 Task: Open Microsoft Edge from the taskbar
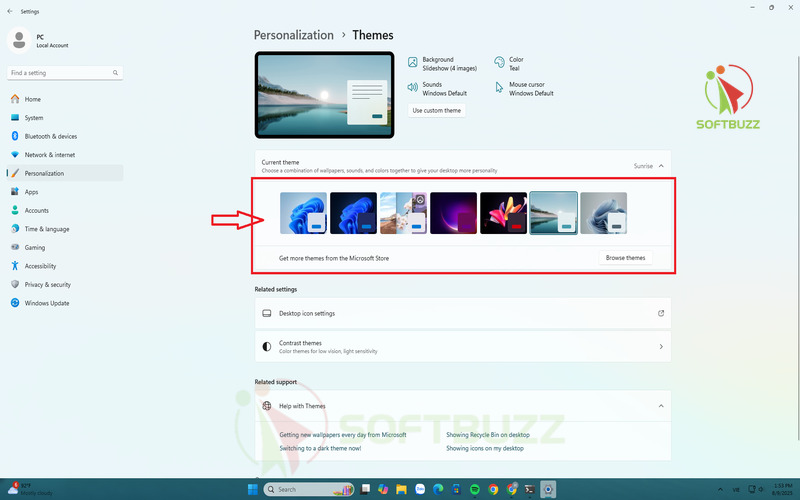[x=438, y=489]
